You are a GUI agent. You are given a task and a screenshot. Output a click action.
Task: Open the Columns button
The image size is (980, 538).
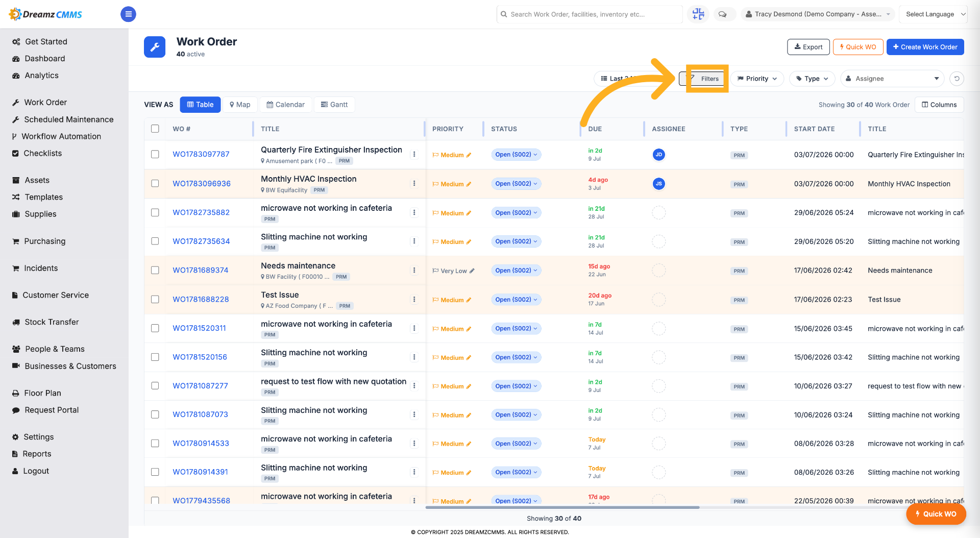939,105
